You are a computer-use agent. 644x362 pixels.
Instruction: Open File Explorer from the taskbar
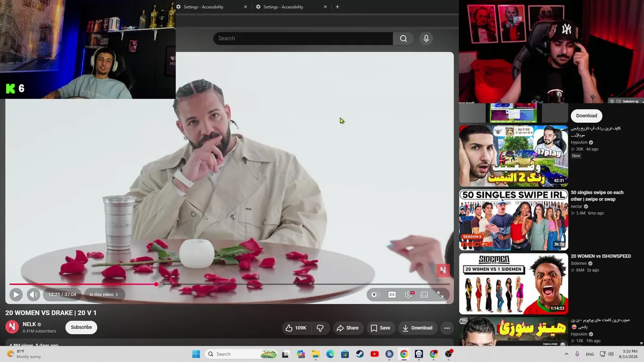[315, 354]
